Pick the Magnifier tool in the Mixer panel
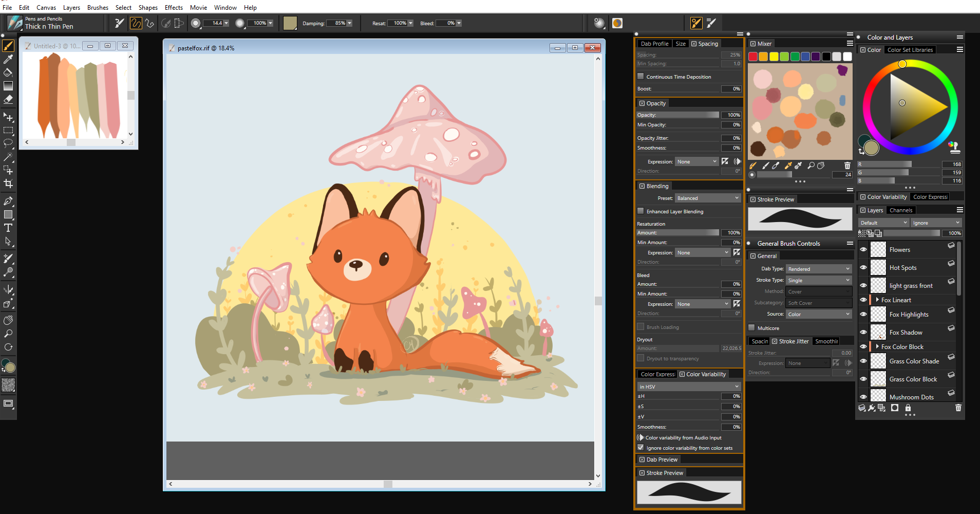The width and height of the screenshot is (980, 514). [811, 166]
